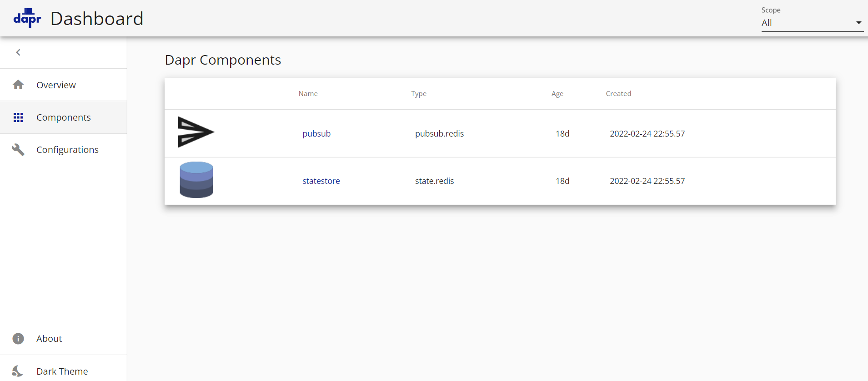This screenshot has height=381, width=868.
Task: Click the Configurations wrench icon
Action: tap(18, 150)
